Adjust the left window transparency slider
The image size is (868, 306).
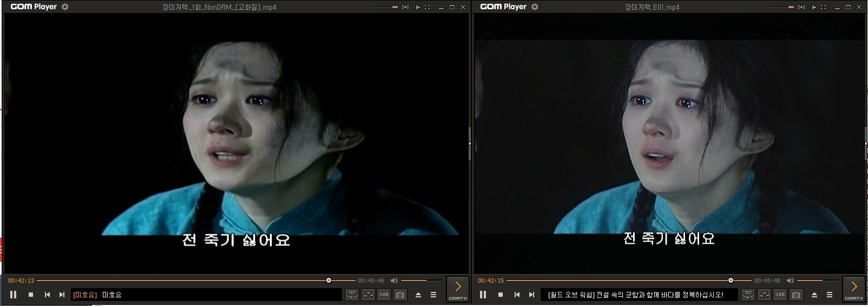coord(386,7)
